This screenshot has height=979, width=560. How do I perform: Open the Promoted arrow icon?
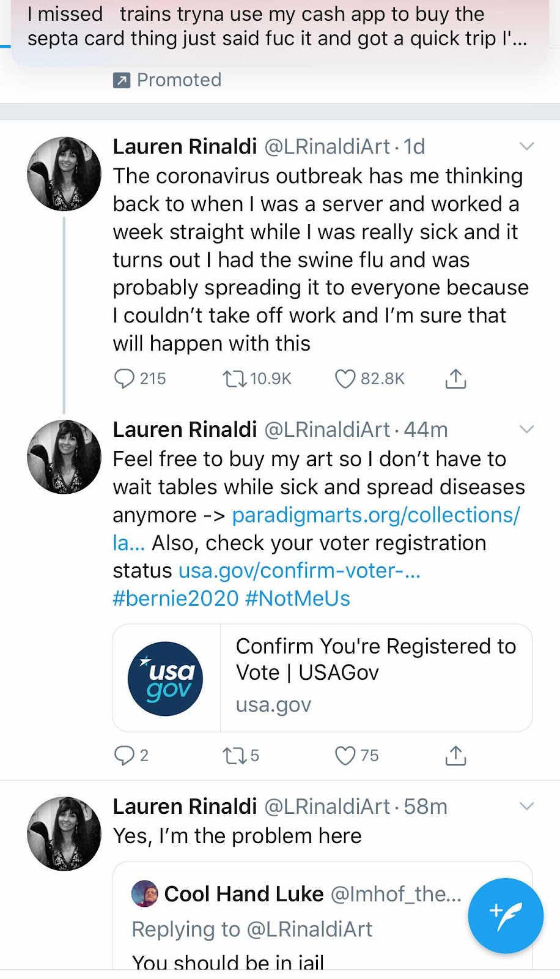pyautogui.click(x=122, y=80)
